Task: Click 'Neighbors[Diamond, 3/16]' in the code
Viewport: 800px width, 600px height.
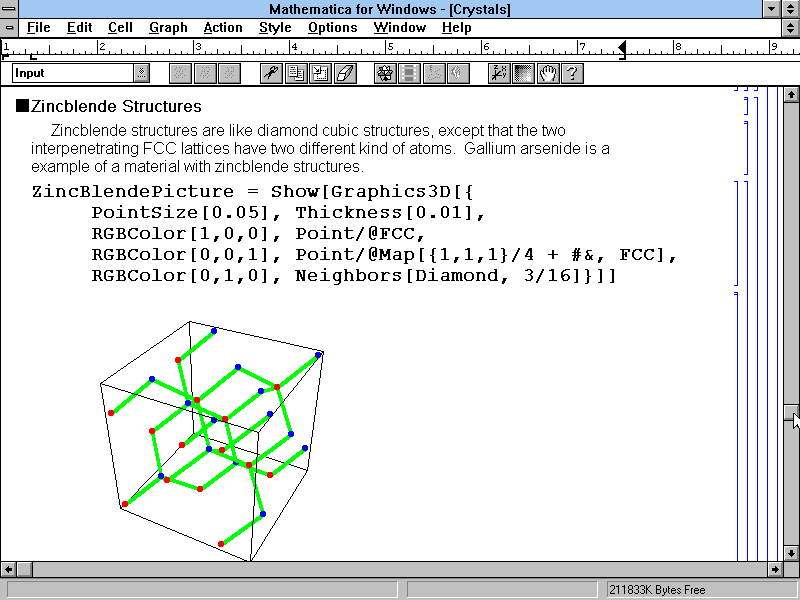Action: click(442, 276)
